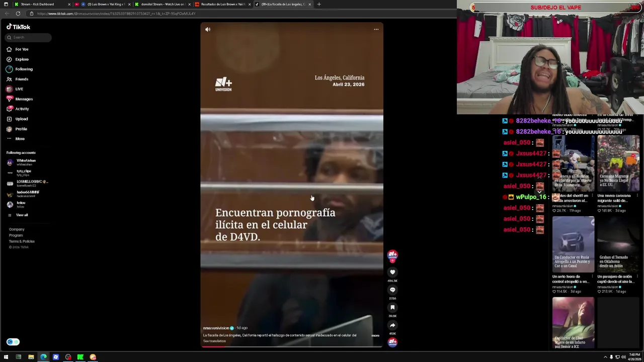This screenshot has width=644, height=362.
Task: Click the TikTok search field
Action: click(x=28, y=37)
